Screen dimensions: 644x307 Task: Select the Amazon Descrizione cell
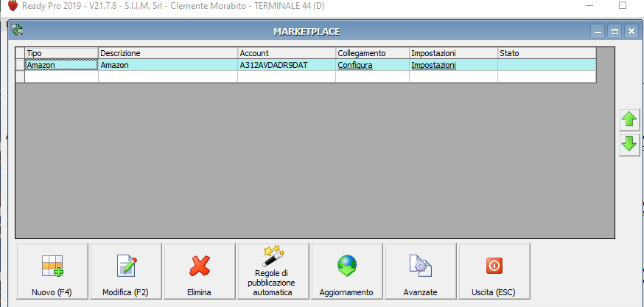168,65
